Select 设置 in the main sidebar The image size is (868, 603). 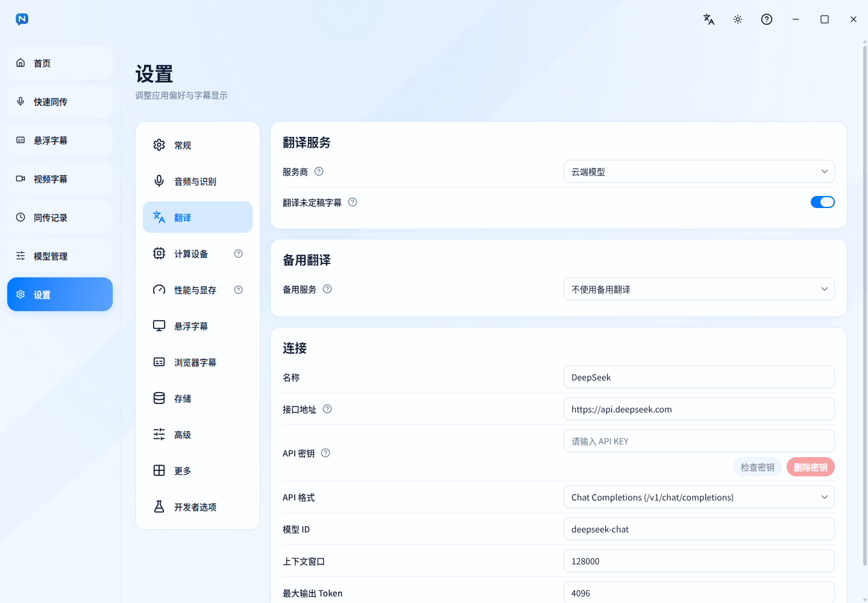pyautogui.click(x=60, y=294)
